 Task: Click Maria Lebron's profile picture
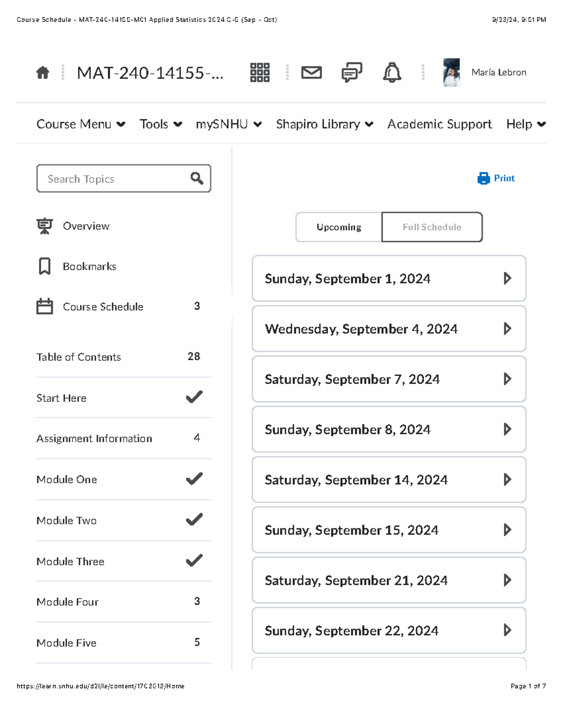(451, 73)
